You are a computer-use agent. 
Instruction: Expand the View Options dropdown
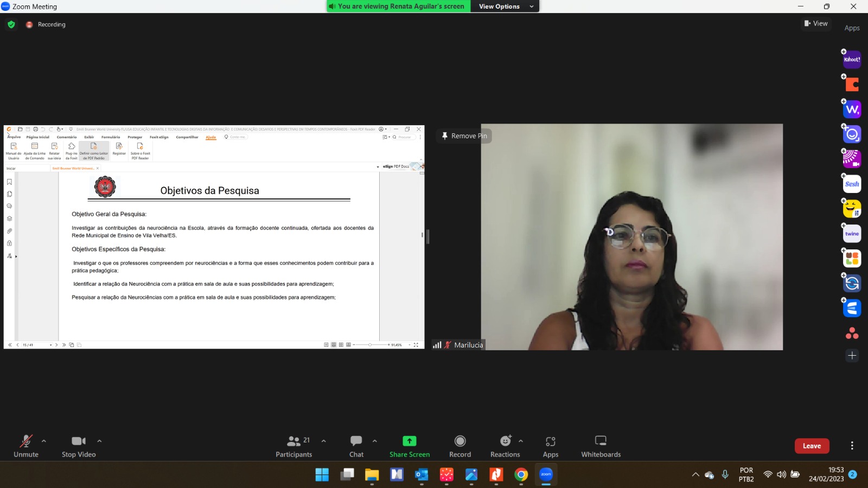506,7
